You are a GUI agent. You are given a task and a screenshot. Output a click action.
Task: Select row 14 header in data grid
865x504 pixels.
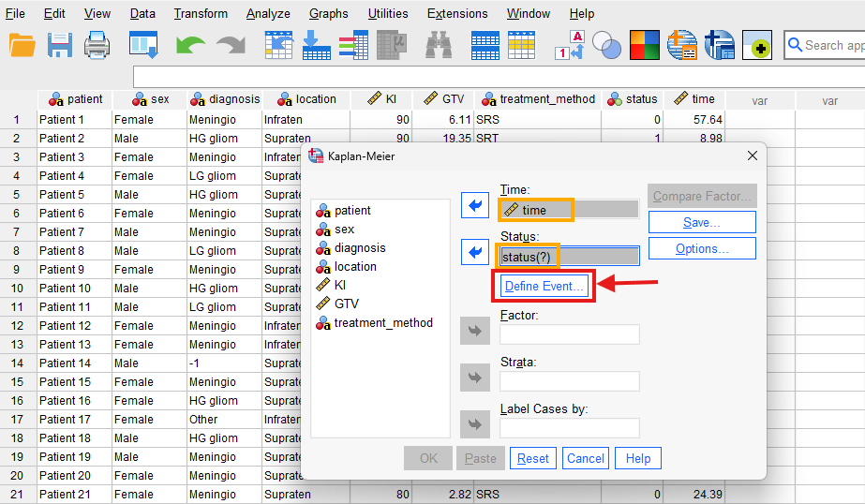[x=17, y=363]
